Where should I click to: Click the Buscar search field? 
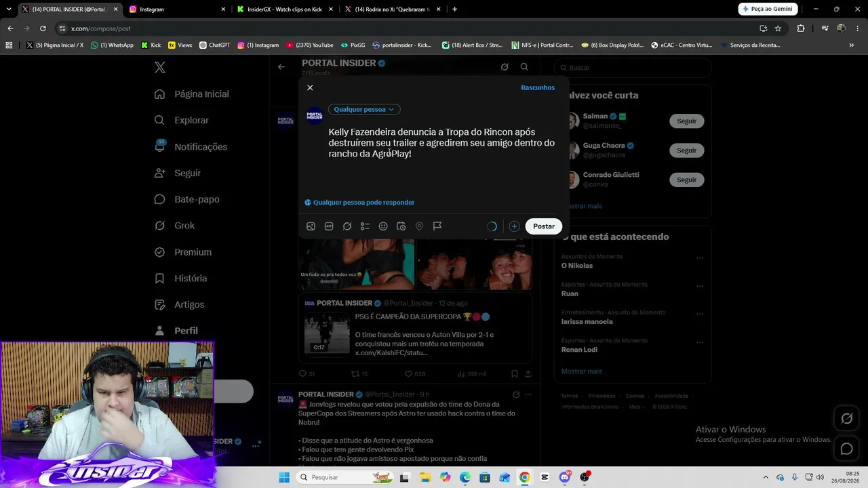[x=633, y=68]
